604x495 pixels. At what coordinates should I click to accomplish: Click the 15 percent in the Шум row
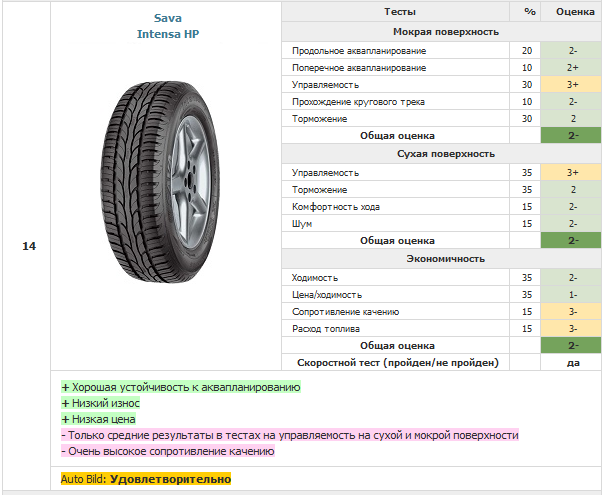(x=527, y=224)
